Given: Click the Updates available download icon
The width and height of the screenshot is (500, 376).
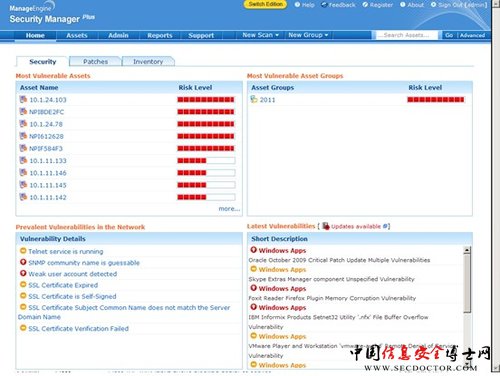Looking at the screenshot, I should (x=326, y=226).
